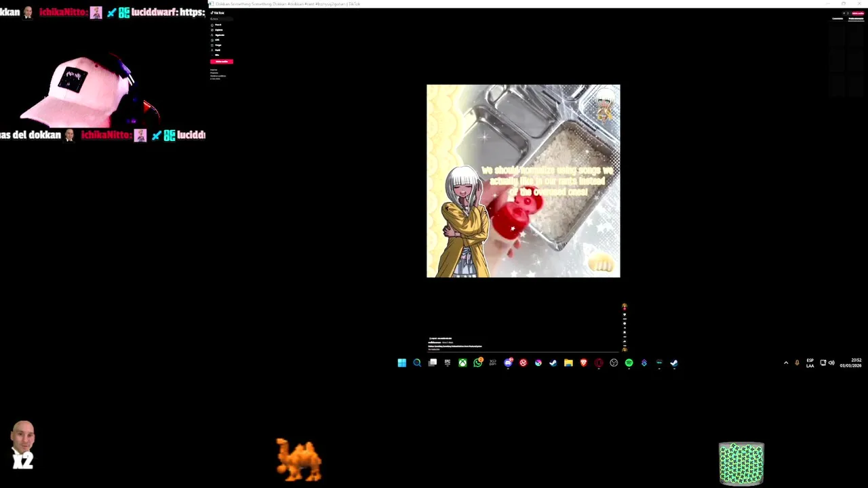
Task: Open the first TikTok sidebar home item
Action: [216, 24]
